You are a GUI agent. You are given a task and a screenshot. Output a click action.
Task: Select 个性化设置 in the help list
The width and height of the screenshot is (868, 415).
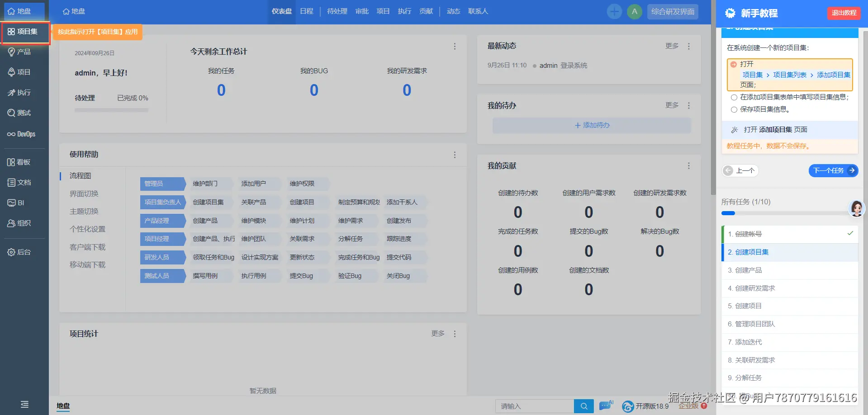[x=87, y=229]
